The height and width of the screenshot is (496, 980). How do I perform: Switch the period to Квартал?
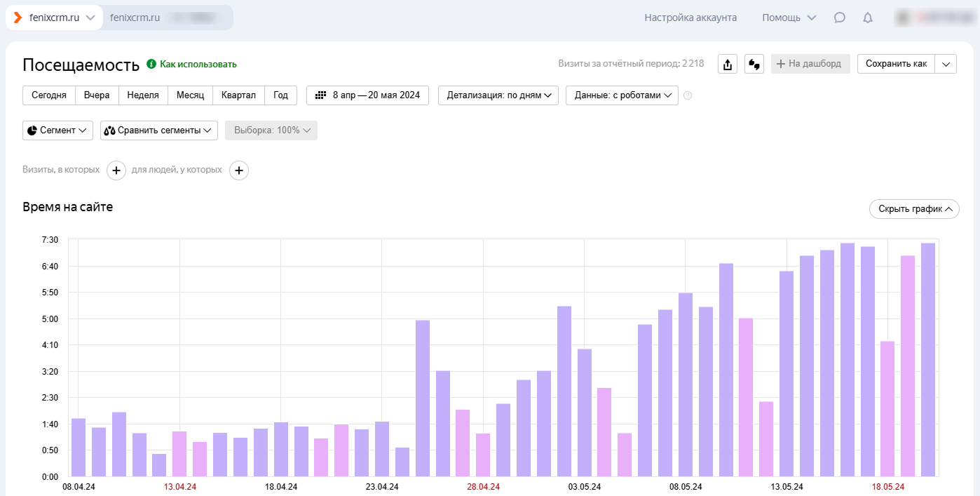[x=238, y=95]
